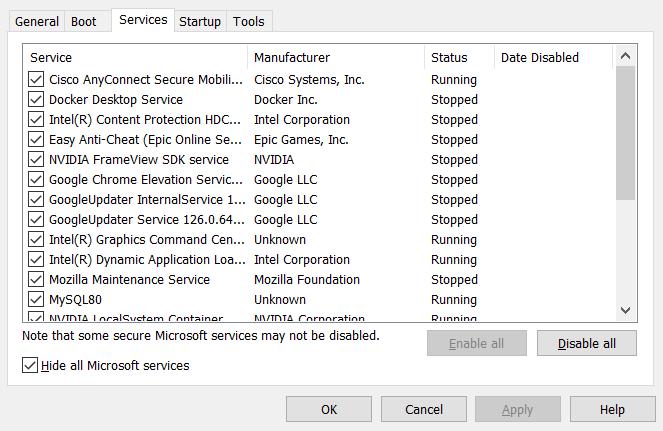The image size is (663, 431).
Task: Uncheck the MySQL80 service checkbox
Action: pos(36,300)
